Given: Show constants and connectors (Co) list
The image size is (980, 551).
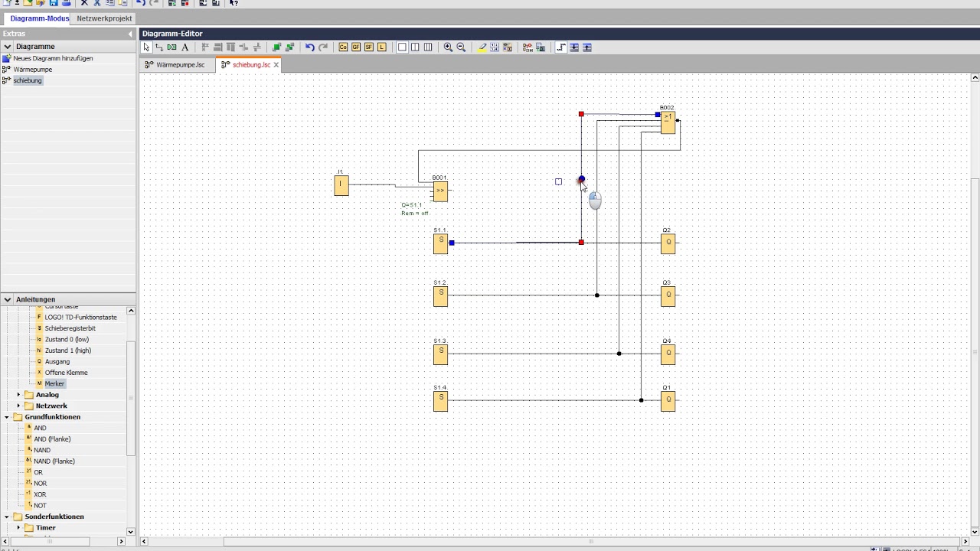Looking at the screenshot, I should [x=343, y=47].
